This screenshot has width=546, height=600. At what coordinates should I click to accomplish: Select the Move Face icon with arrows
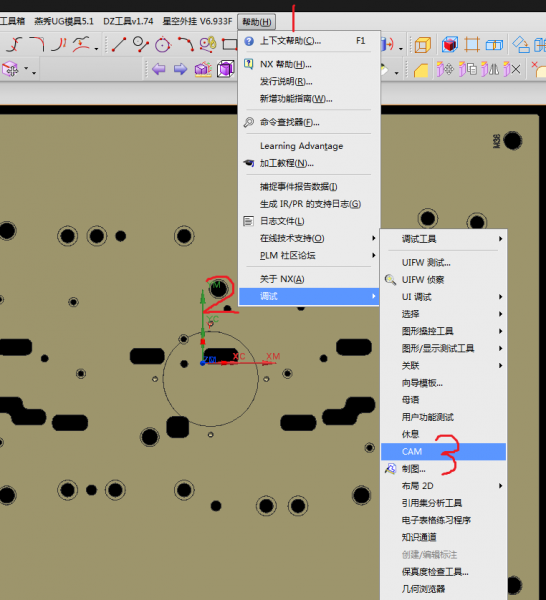coord(445,69)
